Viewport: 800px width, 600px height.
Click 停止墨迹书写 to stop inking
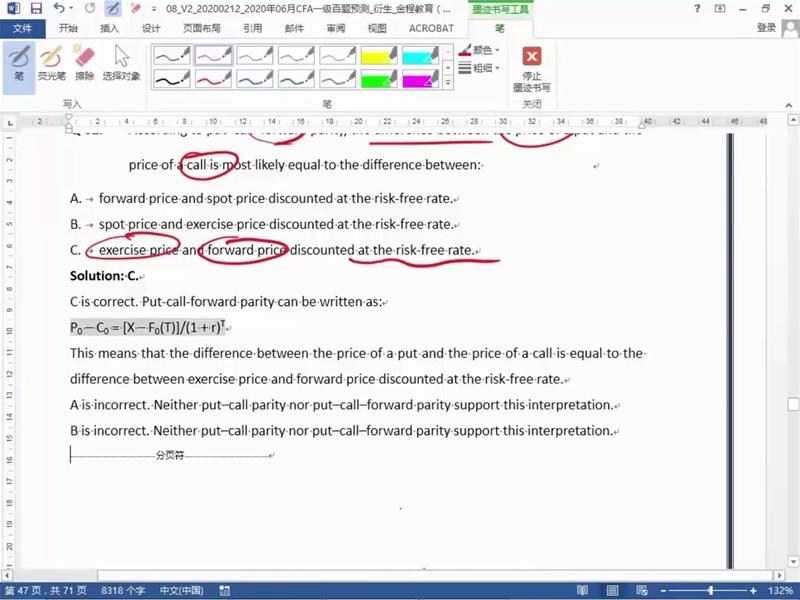point(532,69)
